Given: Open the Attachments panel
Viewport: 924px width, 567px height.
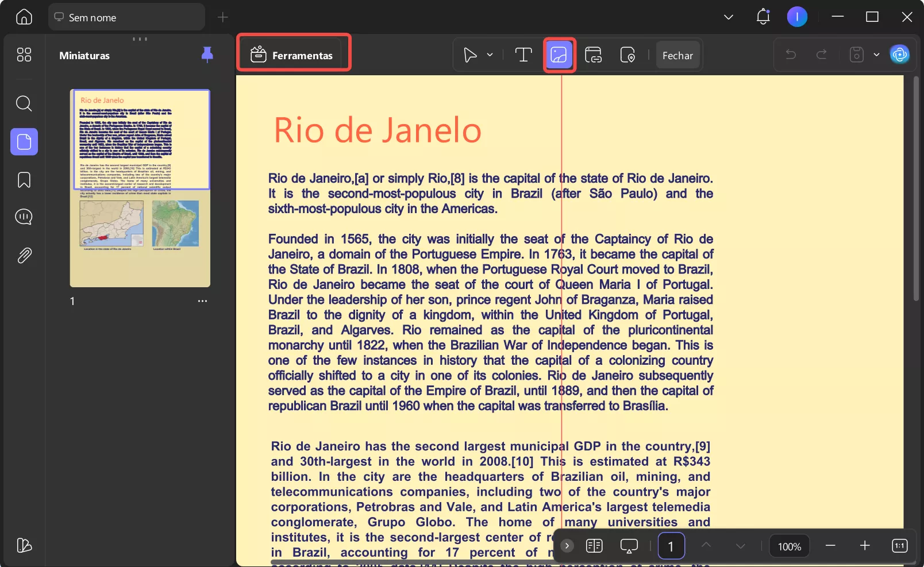Looking at the screenshot, I should coord(24,255).
